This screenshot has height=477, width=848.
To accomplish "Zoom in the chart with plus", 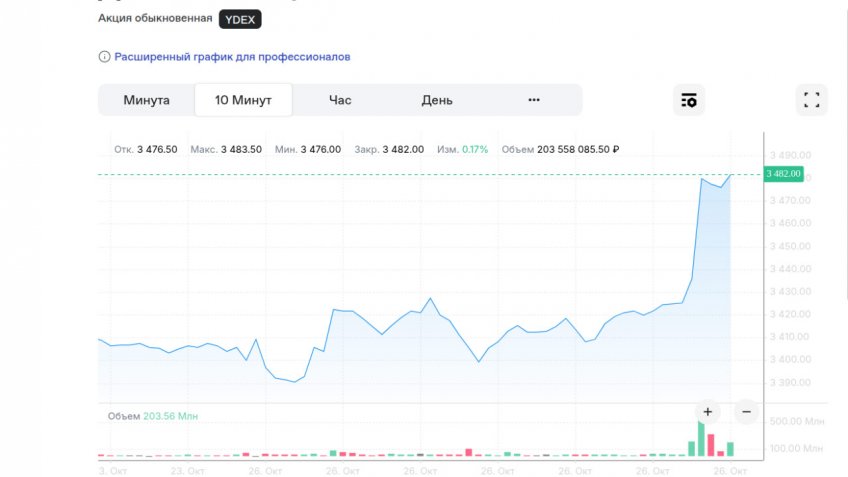I will 707,412.
